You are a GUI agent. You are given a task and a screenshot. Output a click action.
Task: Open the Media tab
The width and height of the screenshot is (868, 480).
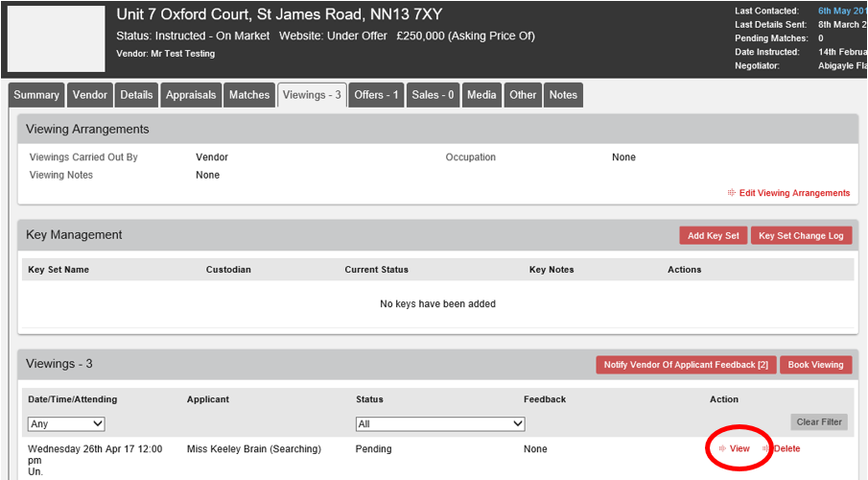(481, 95)
